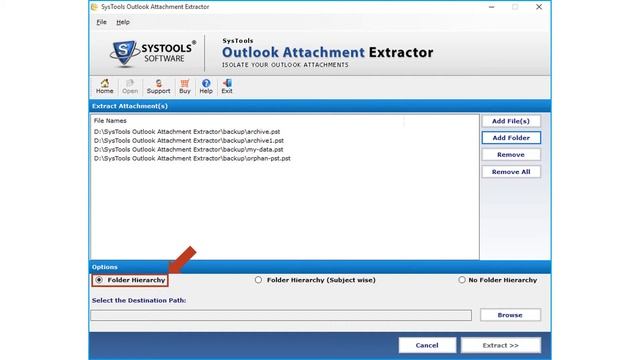Cancel the extraction
The width and height of the screenshot is (640, 360).
[x=427, y=345]
